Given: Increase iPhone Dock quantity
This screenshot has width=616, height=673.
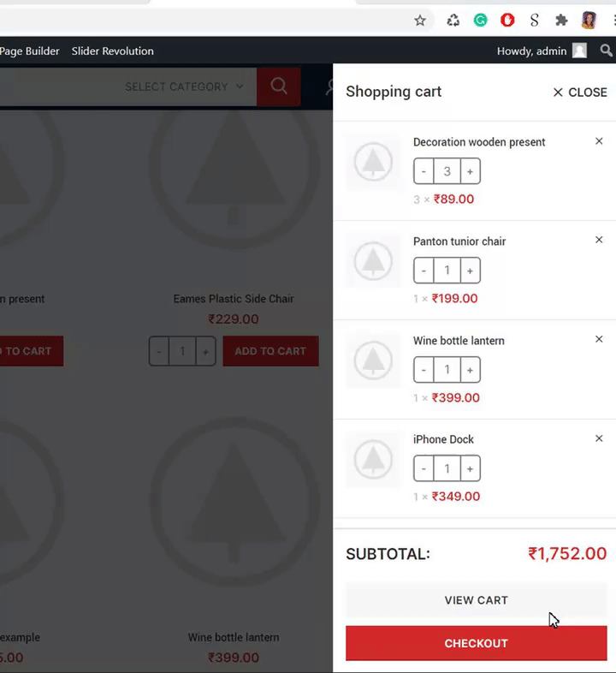Looking at the screenshot, I should (471, 468).
